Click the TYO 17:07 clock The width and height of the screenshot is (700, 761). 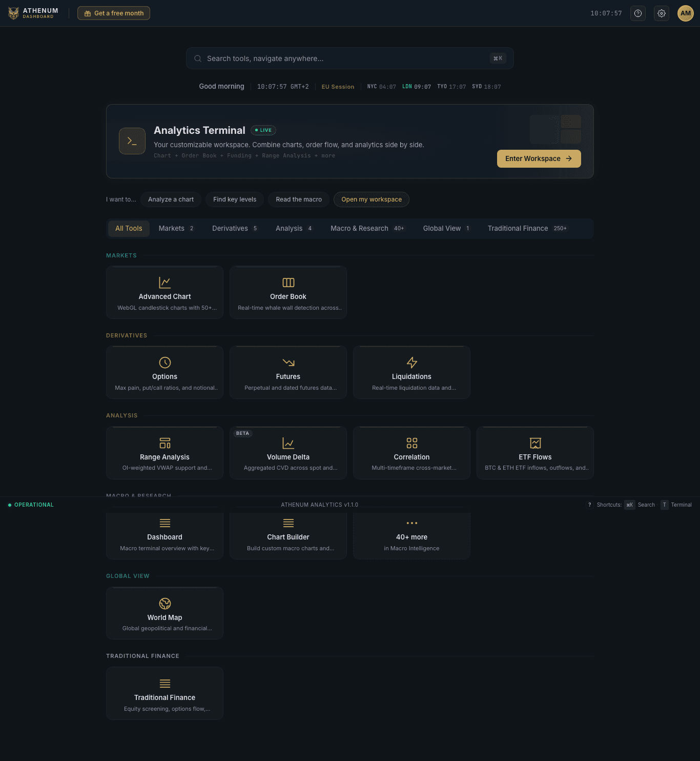pyautogui.click(x=451, y=87)
